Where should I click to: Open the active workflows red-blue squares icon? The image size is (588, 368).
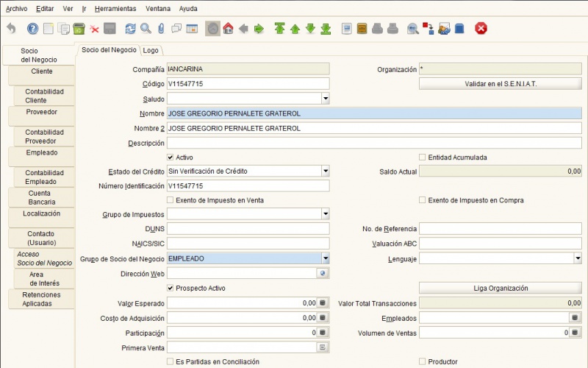(x=429, y=29)
